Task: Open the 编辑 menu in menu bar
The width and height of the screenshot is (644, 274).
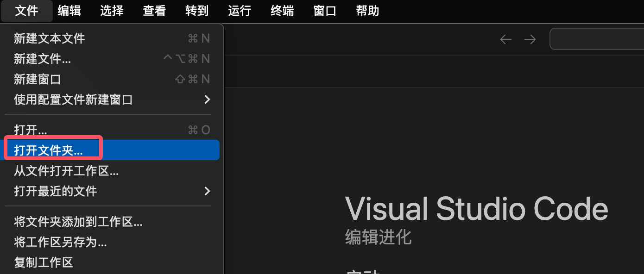Action: coord(69,11)
